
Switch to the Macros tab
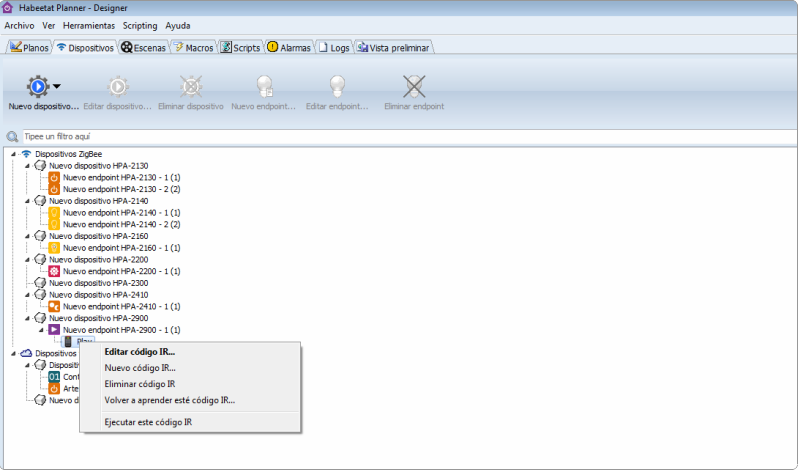[x=194, y=47]
